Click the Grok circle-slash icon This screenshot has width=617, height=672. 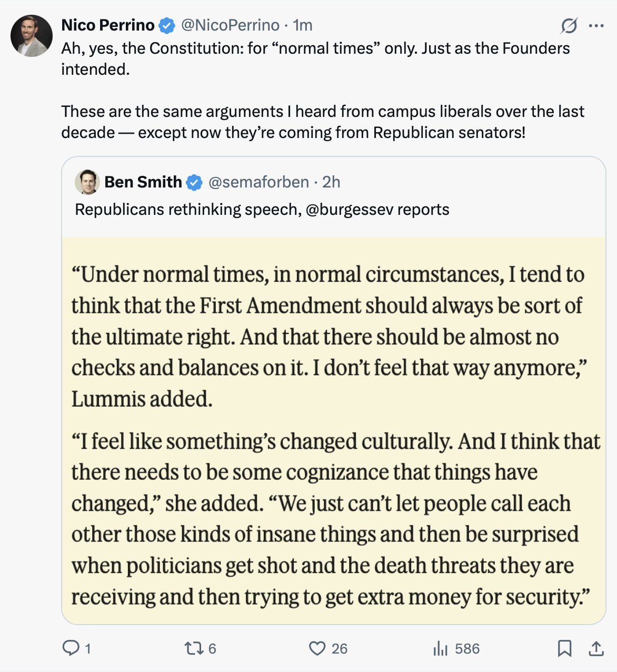pyautogui.click(x=569, y=25)
